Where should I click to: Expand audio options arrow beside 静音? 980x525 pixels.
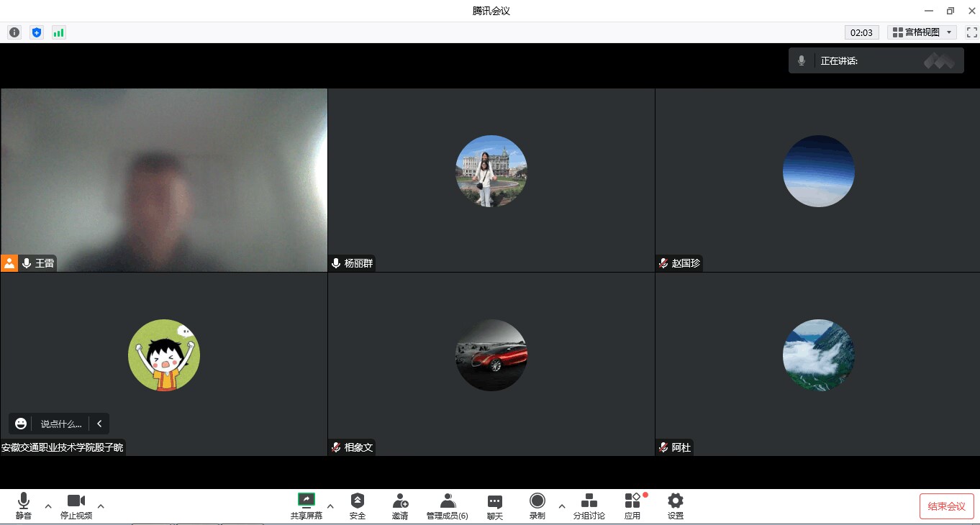click(48, 506)
